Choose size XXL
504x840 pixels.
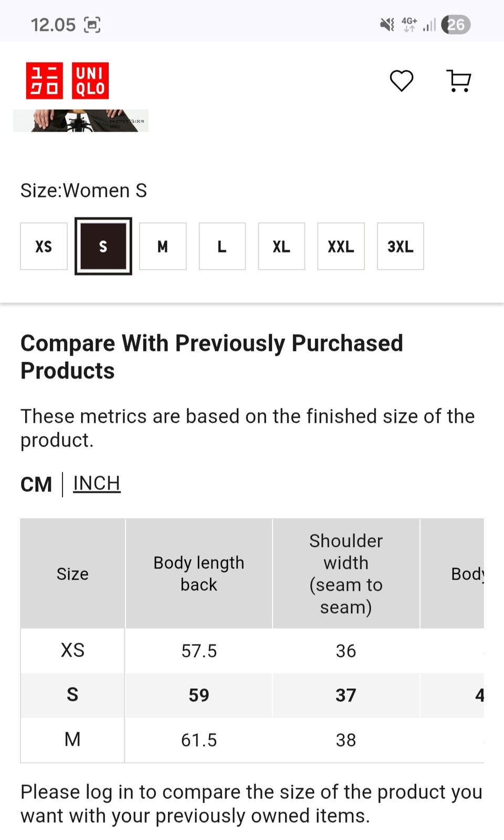click(x=341, y=246)
